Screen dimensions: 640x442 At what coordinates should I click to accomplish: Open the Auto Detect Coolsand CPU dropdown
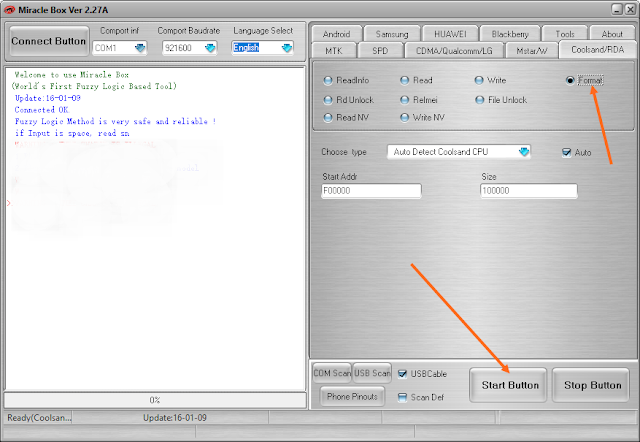pos(459,152)
